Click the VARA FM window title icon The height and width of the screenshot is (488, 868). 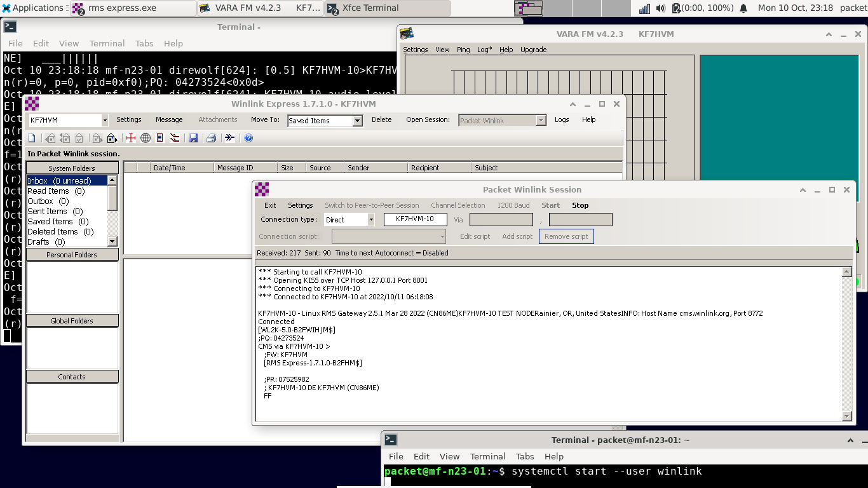point(407,34)
